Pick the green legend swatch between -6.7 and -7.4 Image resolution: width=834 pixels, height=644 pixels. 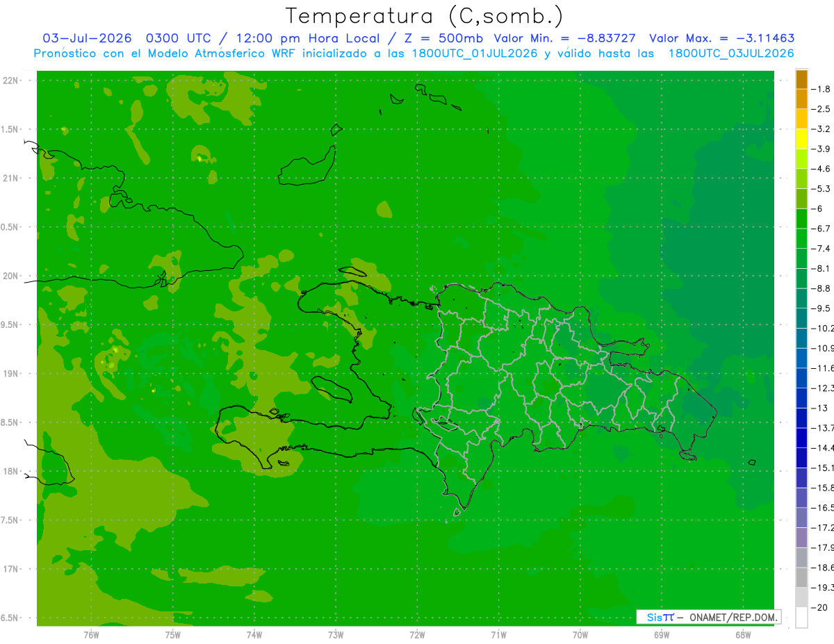[801, 238]
